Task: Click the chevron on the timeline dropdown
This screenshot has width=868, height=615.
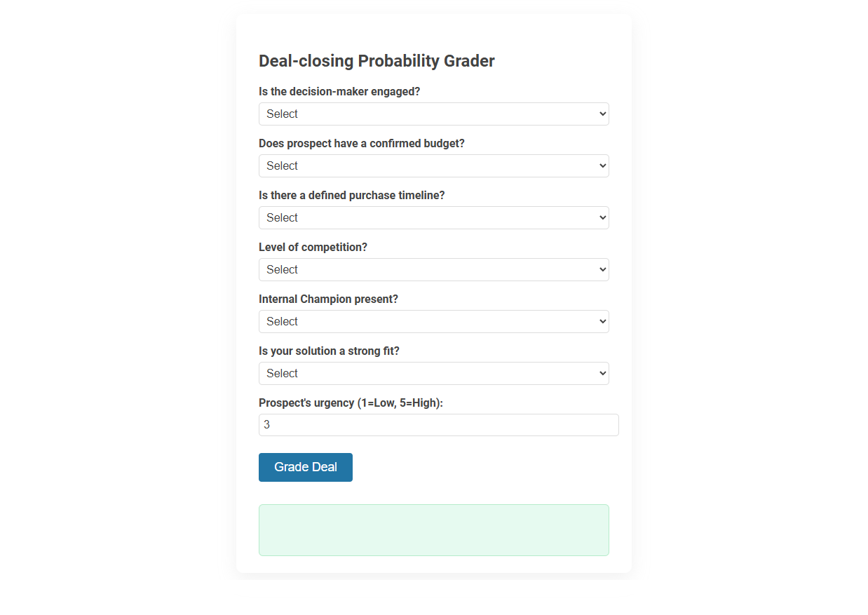Action: pos(602,217)
